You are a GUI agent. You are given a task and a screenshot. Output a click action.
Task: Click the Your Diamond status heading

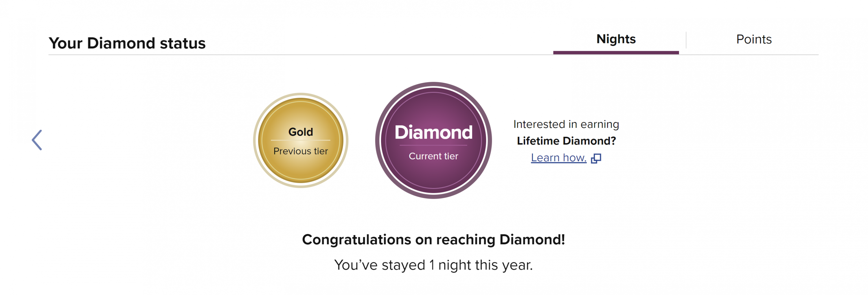click(x=127, y=43)
